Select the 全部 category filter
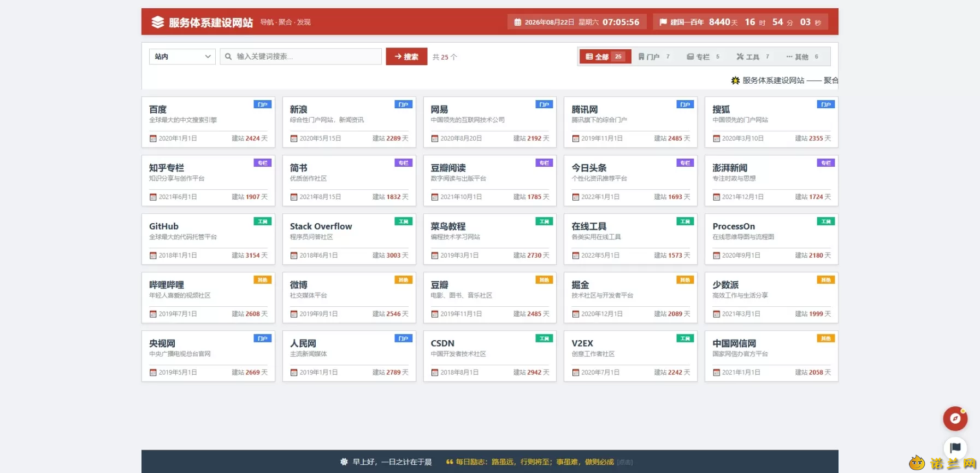980x473 pixels. tap(605, 56)
